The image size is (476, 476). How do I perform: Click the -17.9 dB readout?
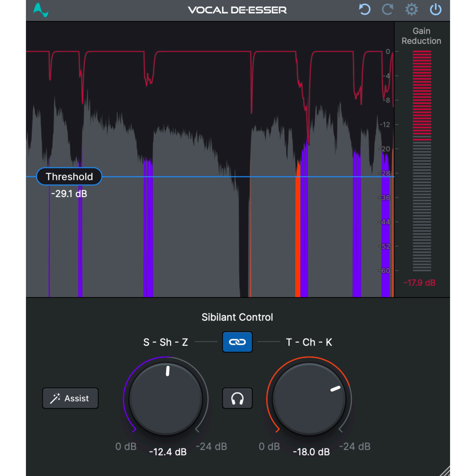[420, 283]
